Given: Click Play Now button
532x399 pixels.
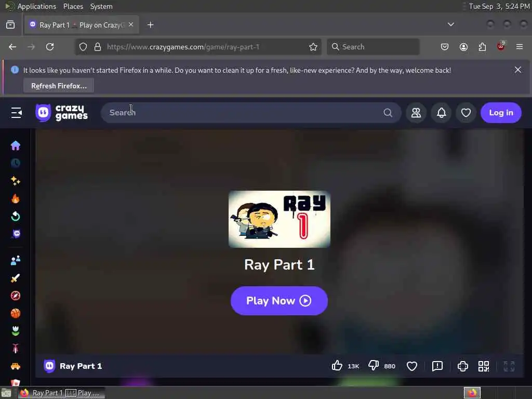Looking at the screenshot, I should tap(279, 301).
